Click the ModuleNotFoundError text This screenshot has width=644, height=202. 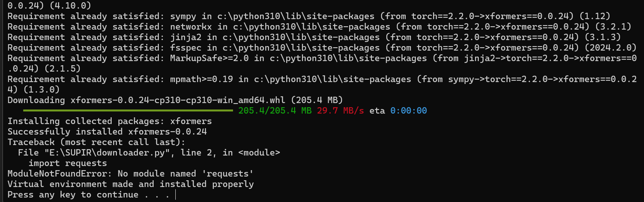coord(59,174)
